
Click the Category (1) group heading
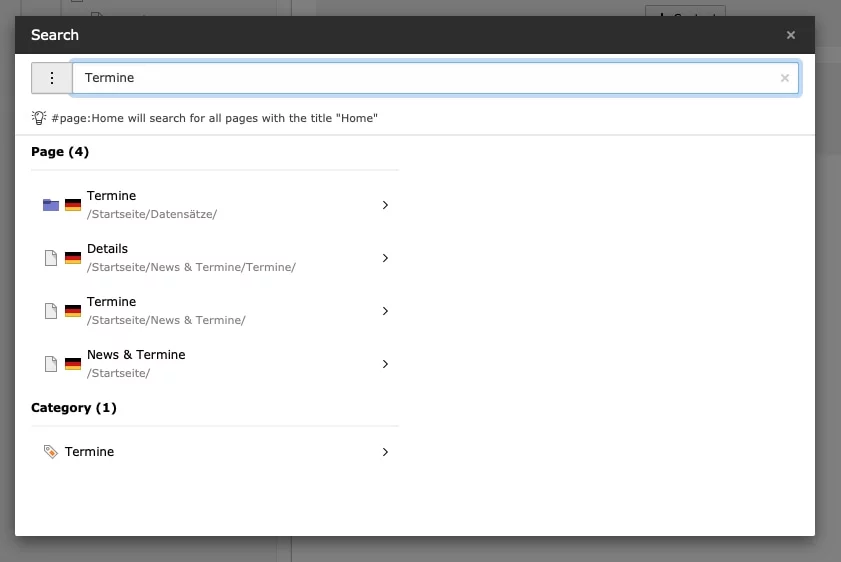pos(73,408)
